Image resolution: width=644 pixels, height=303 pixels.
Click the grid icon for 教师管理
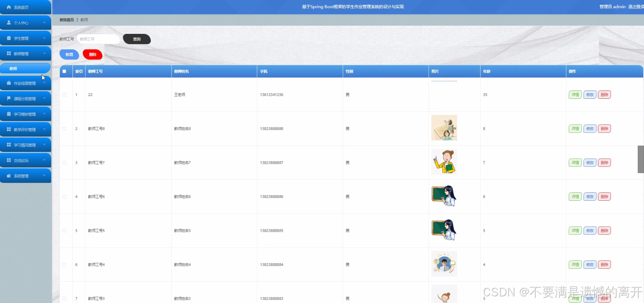pyautogui.click(x=9, y=54)
